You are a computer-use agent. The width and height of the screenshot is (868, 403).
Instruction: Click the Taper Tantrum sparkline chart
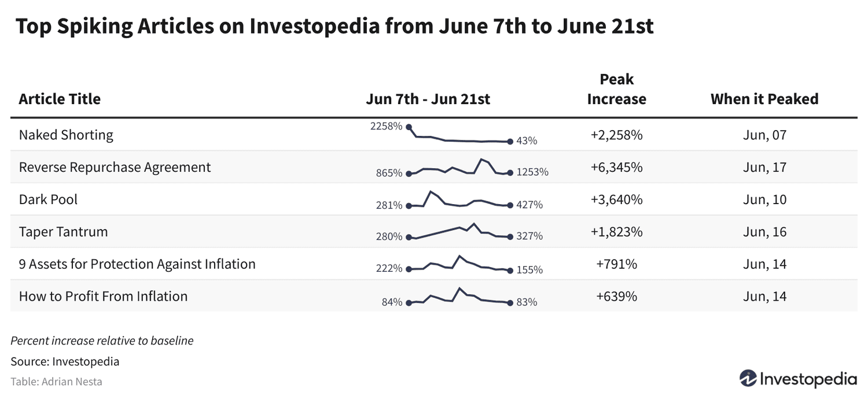point(459,232)
